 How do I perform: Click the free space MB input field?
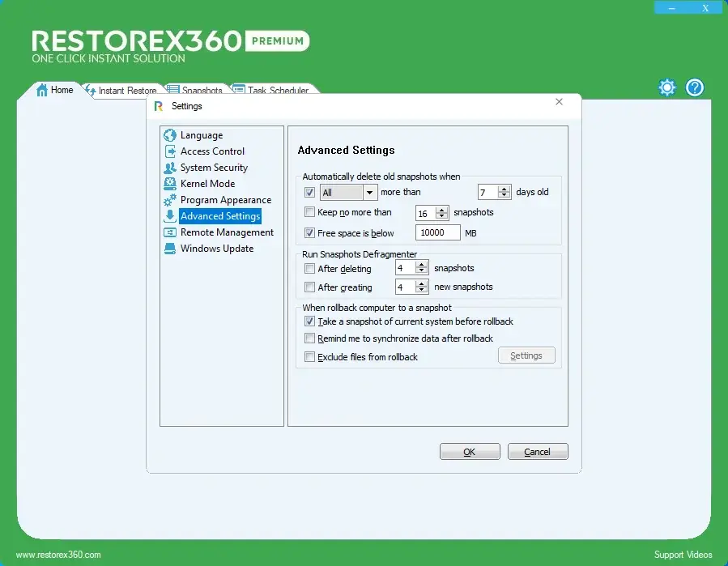(x=437, y=233)
